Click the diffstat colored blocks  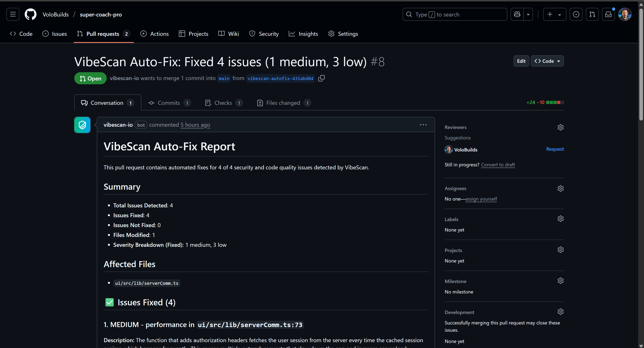coord(555,102)
